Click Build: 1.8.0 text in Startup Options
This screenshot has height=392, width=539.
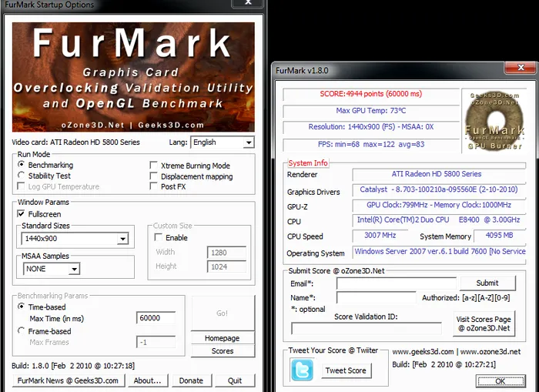73,366
